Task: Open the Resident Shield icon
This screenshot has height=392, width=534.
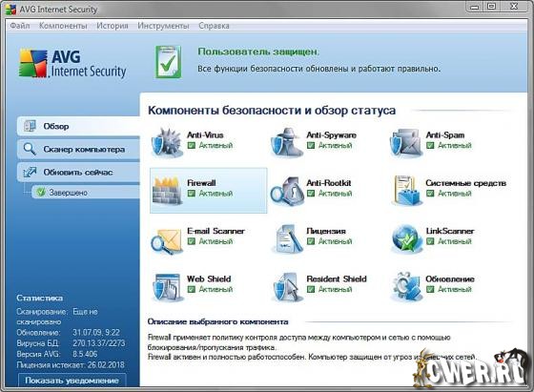Action: coord(286,287)
